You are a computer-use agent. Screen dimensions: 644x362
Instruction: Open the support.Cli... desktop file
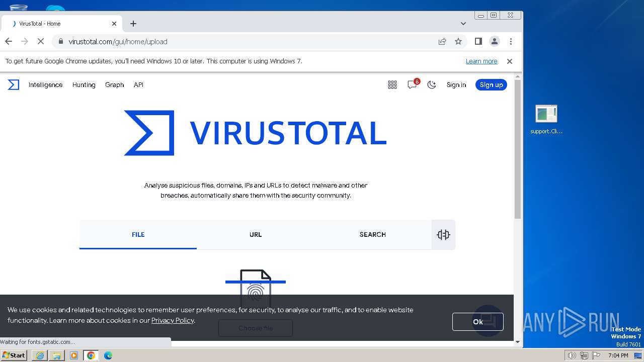click(546, 120)
